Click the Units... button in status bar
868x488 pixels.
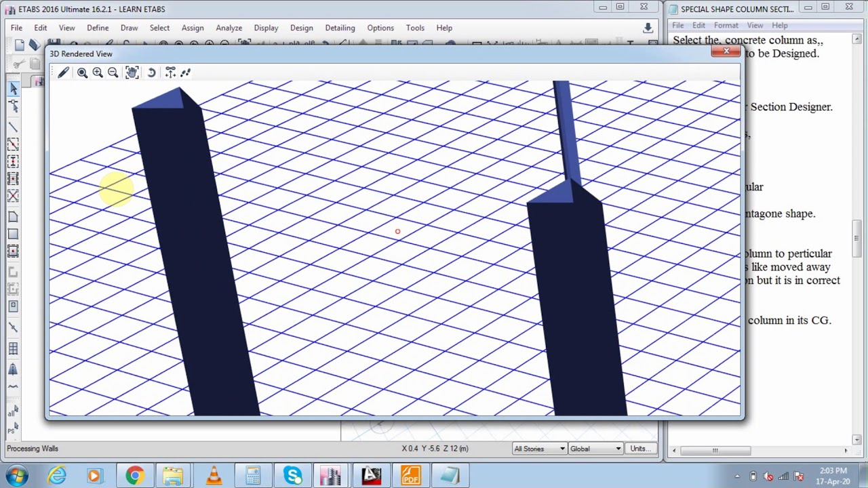tap(640, 449)
